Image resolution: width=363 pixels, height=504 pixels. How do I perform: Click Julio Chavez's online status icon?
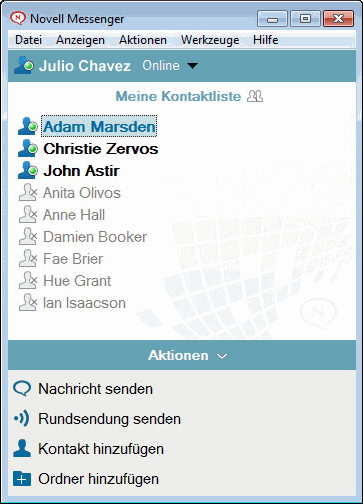point(24,65)
